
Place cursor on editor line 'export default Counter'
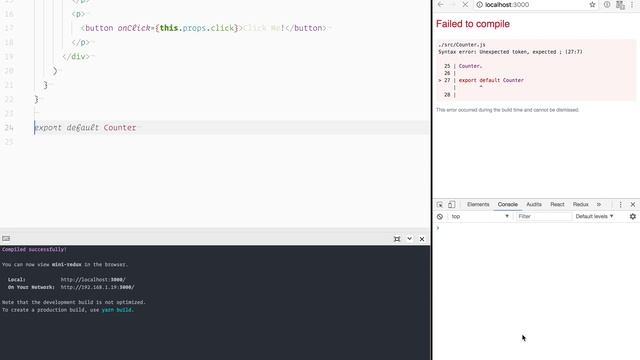pos(85,128)
